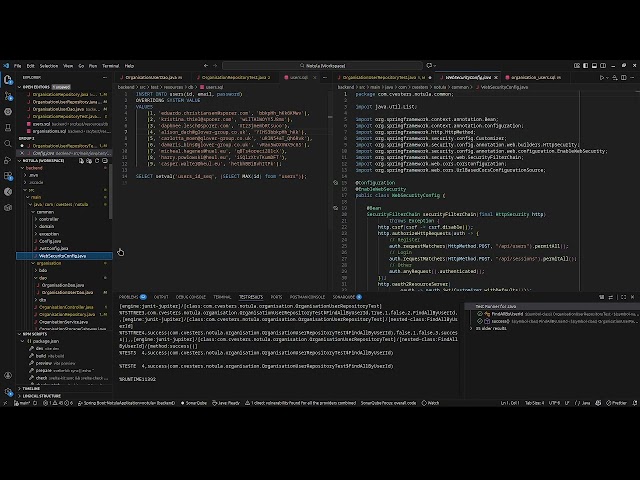Open the WebSecurityConfig.java editor tab
The height and width of the screenshot is (480, 640).
point(468,77)
